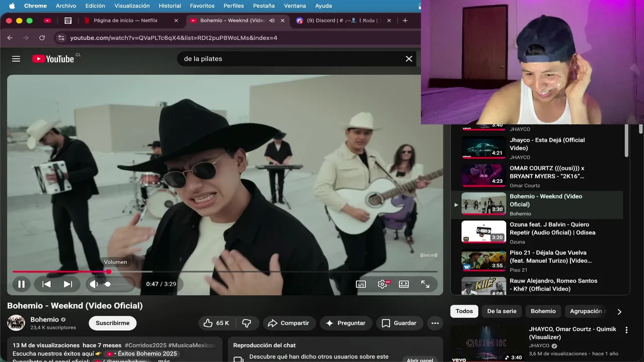Like the video with thumbs up 65 K
This screenshot has height=362, width=644.
(216, 323)
